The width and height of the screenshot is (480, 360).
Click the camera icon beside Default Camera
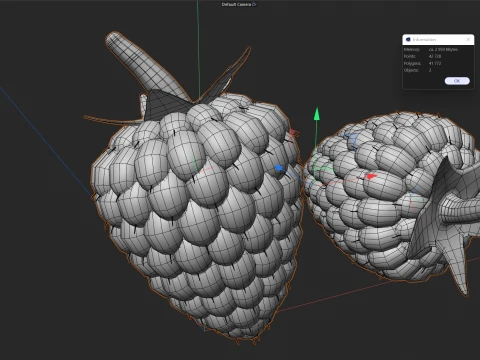click(254, 4)
